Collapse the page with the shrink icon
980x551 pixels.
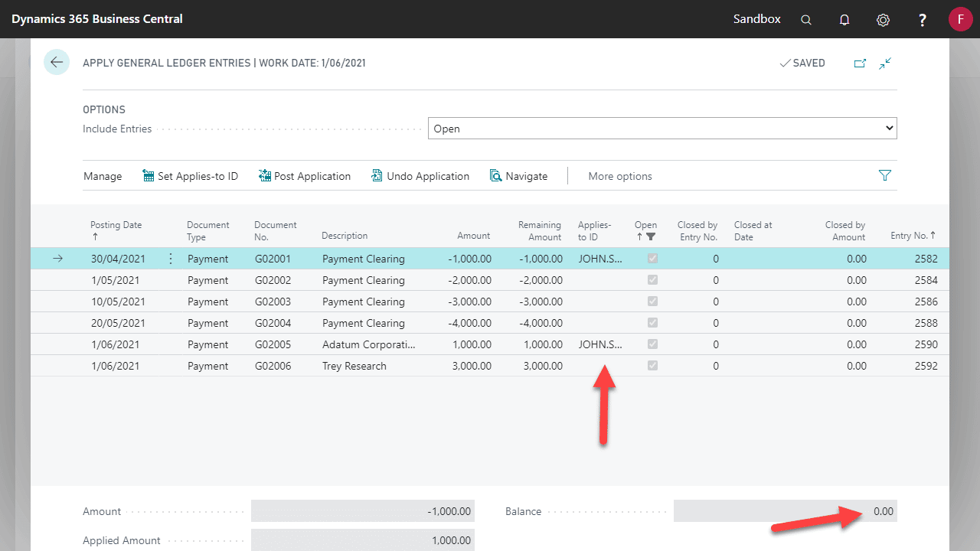coord(885,64)
